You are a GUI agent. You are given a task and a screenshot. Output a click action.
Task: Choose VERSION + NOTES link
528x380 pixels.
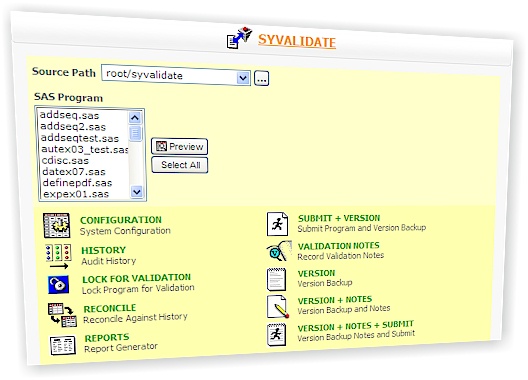click(335, 300)
